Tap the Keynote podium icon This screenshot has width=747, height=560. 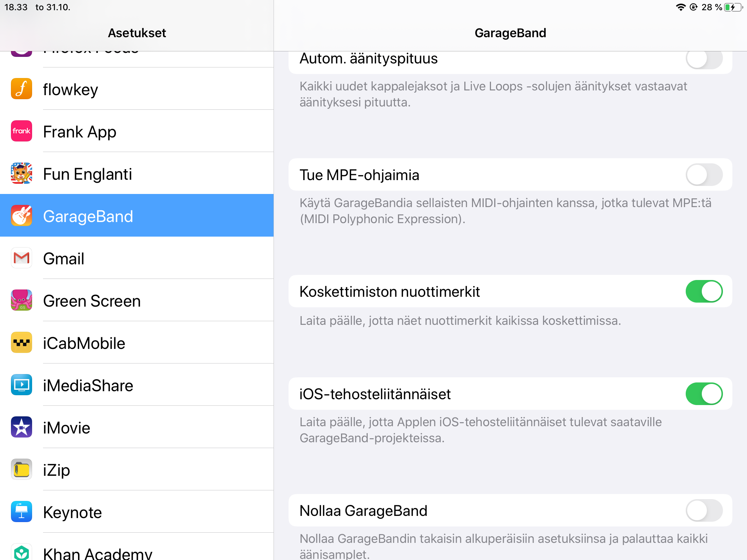22,512
